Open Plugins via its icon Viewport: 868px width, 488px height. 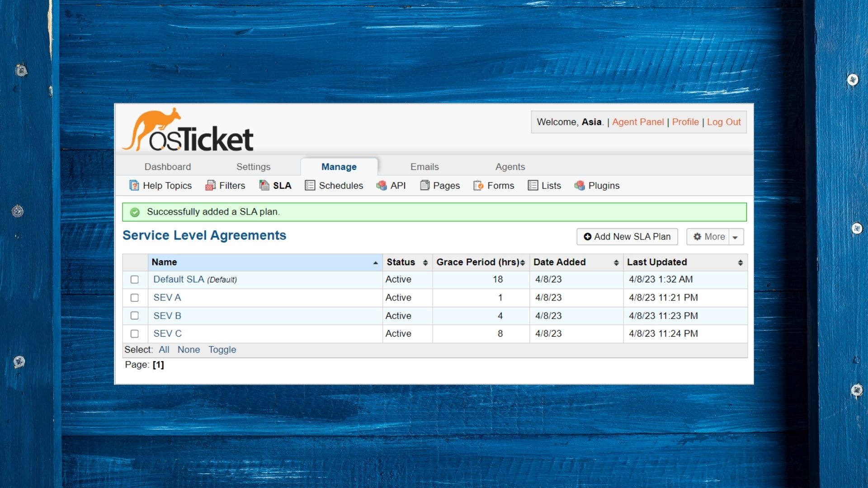(580, 185)
